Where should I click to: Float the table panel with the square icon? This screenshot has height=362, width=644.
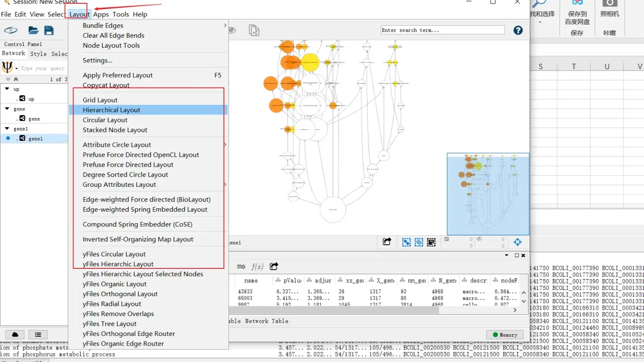click(x=517, y=255)
